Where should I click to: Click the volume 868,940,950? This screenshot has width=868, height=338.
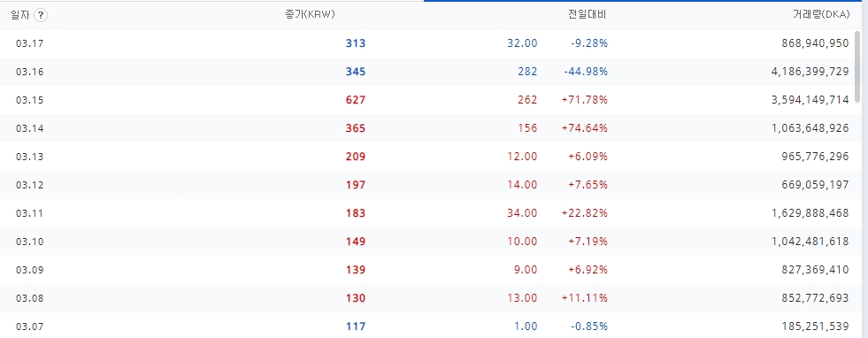pyautogui.click(x=815, y=43)
